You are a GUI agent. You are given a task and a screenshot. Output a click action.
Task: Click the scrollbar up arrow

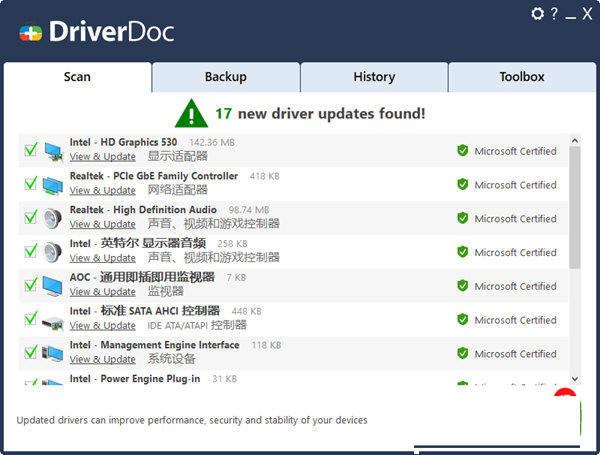click(574, 141)
